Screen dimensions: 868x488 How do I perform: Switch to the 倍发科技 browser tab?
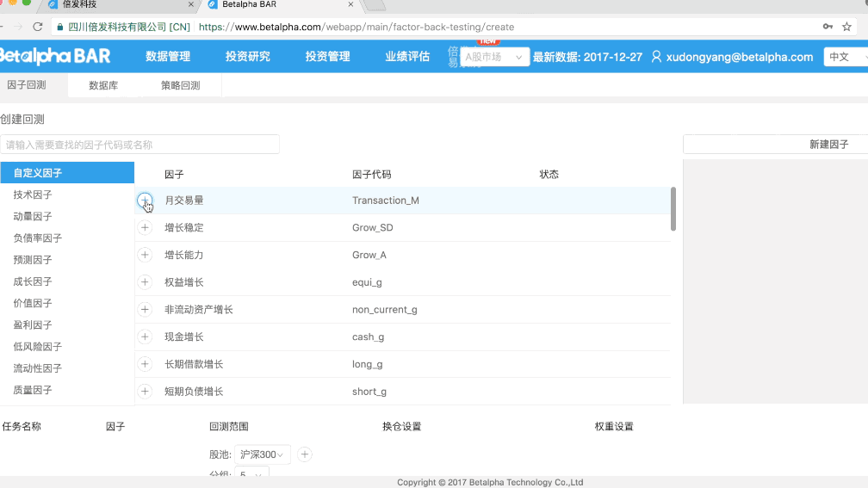tap(119, 5)
